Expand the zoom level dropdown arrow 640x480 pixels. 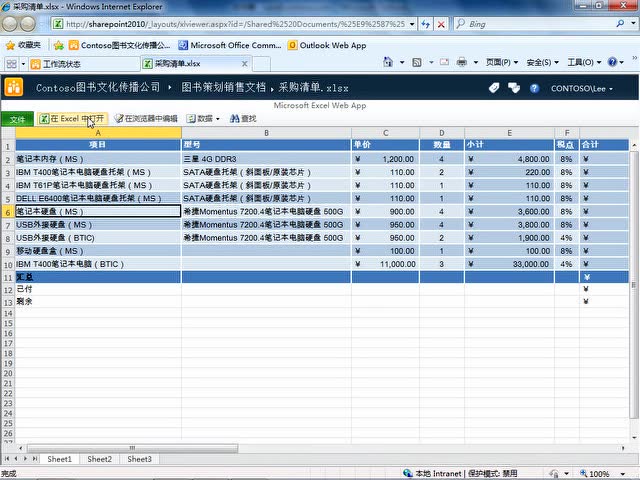pyautogui.click(x=623, y=474)
